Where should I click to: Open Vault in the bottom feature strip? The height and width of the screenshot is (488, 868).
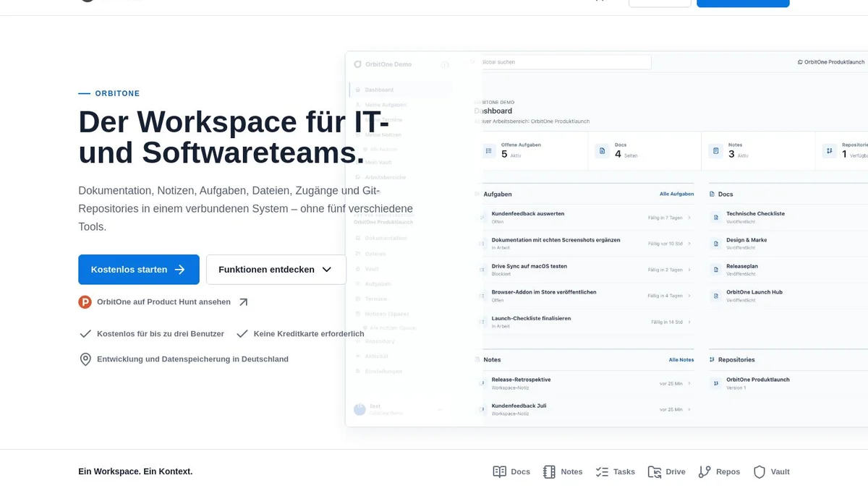coord(772,471)
